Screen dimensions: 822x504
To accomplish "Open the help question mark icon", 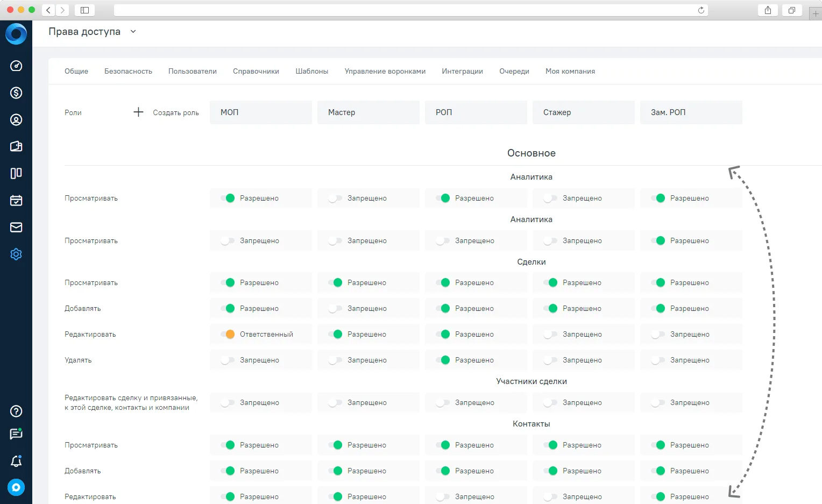I will tap(16, 411).
